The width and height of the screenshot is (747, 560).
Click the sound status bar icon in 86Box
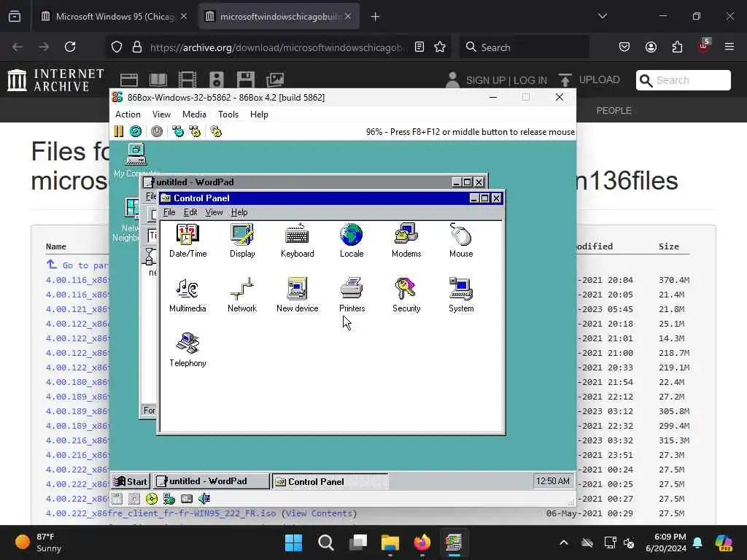point(204,499)
